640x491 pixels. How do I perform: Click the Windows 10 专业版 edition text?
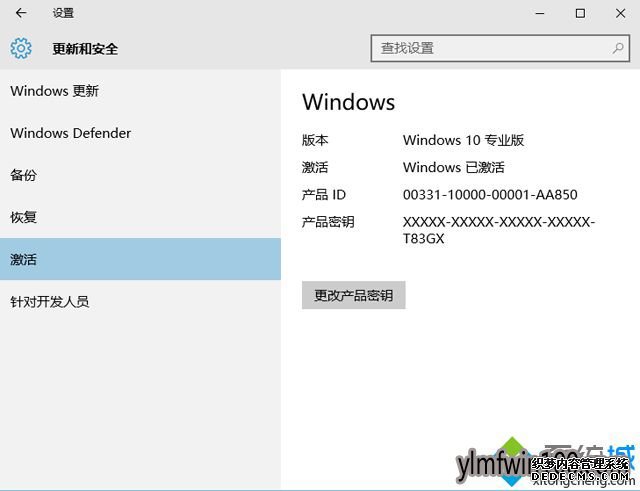[463, 140]
